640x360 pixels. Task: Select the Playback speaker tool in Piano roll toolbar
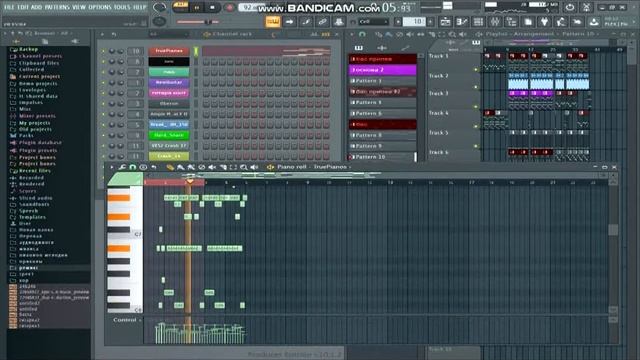click(254, 167)
